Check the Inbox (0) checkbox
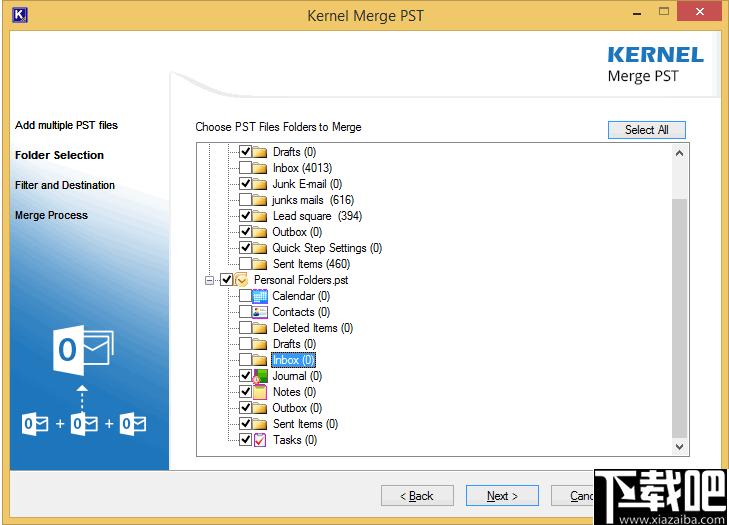This screenshot has height=525, width=729. tap(245, 359)
